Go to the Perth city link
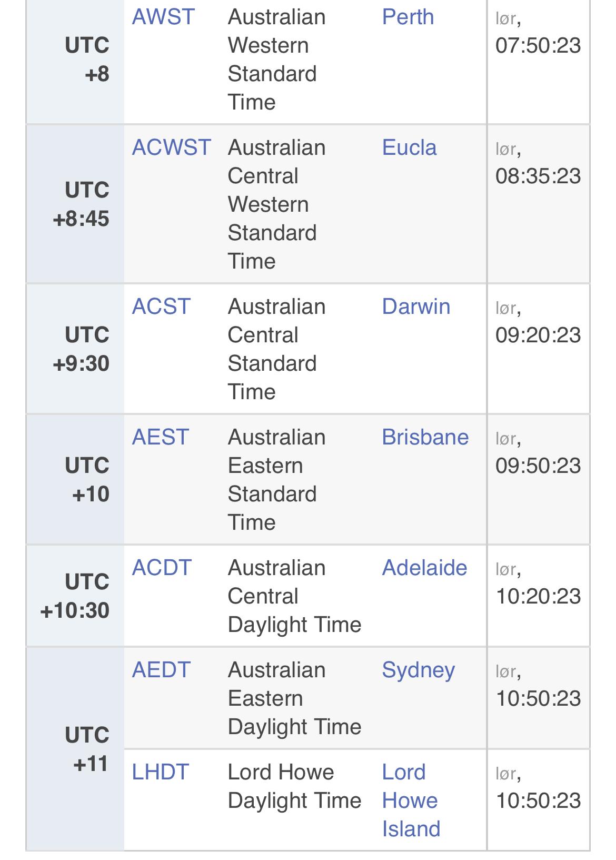This screenshot has width=616, height=860. (x=408, y=17)
